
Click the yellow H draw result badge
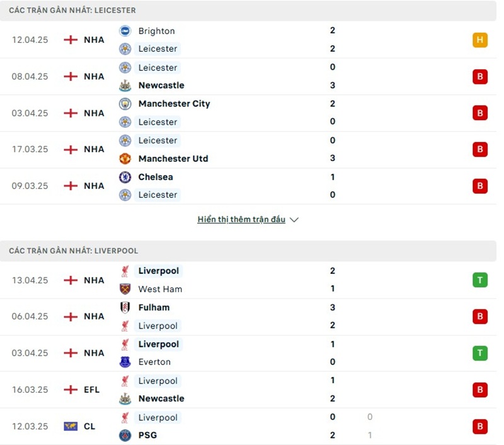pyautogui.click(x=480, y=40)
